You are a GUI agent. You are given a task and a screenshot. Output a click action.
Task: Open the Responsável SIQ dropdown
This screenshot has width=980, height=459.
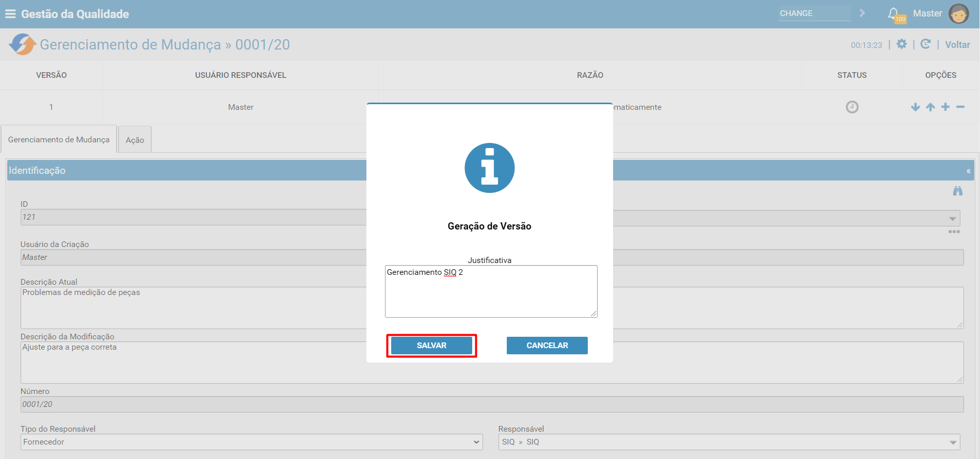(x=729, y=442)
